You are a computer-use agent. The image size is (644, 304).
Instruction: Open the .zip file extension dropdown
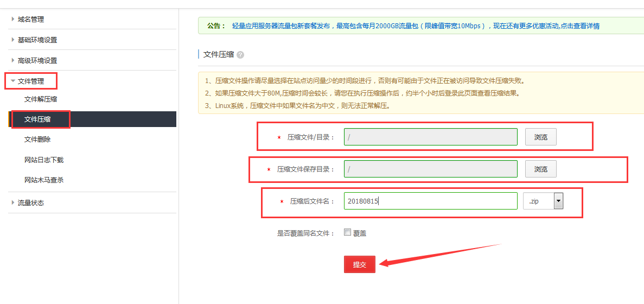click(x=543, y=201)
